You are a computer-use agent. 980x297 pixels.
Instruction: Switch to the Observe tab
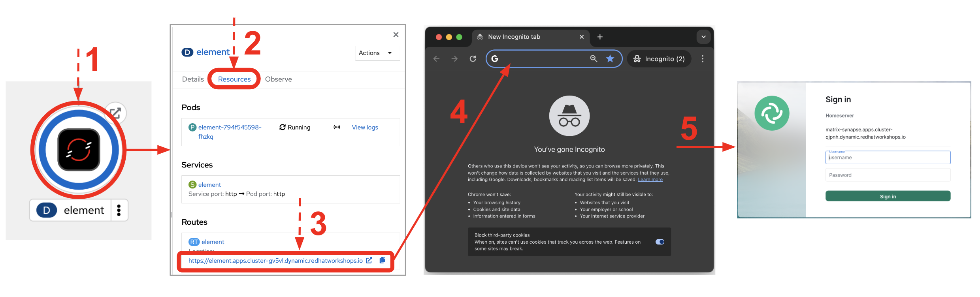(279, 79)
